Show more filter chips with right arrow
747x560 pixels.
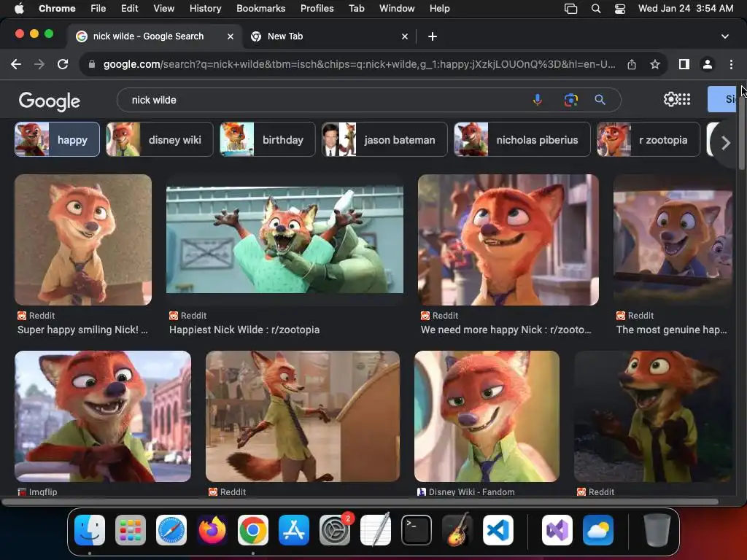pos(725,142)
